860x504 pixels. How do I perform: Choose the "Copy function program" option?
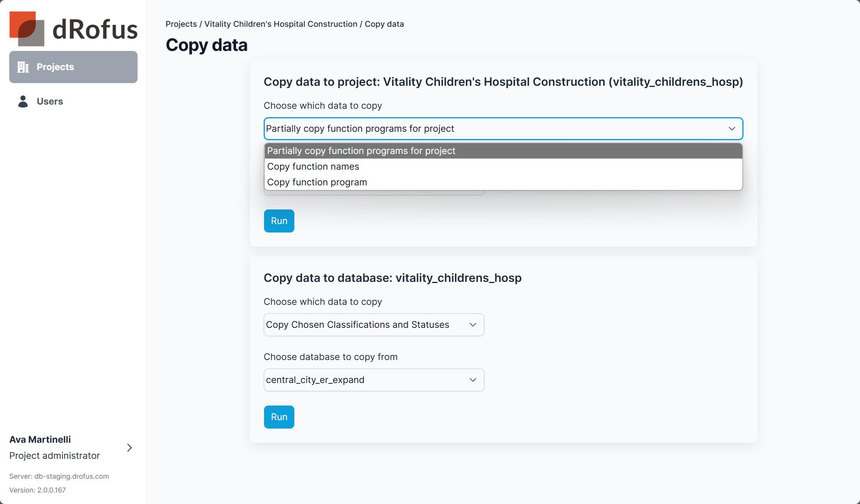pyautogui.click(x=317, y=182)
